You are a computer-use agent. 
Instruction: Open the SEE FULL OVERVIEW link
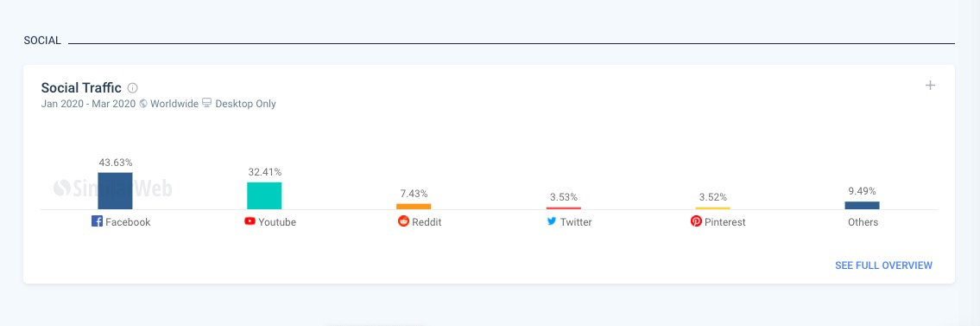click(884, 265)
